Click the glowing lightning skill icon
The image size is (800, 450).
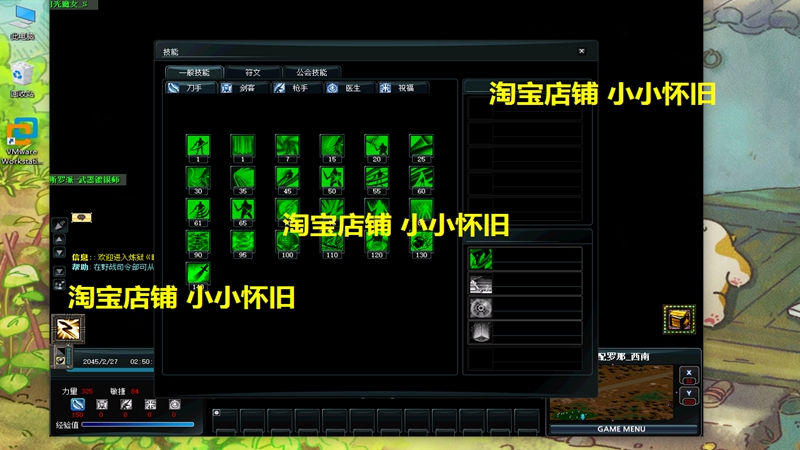[x=68, y=329]
